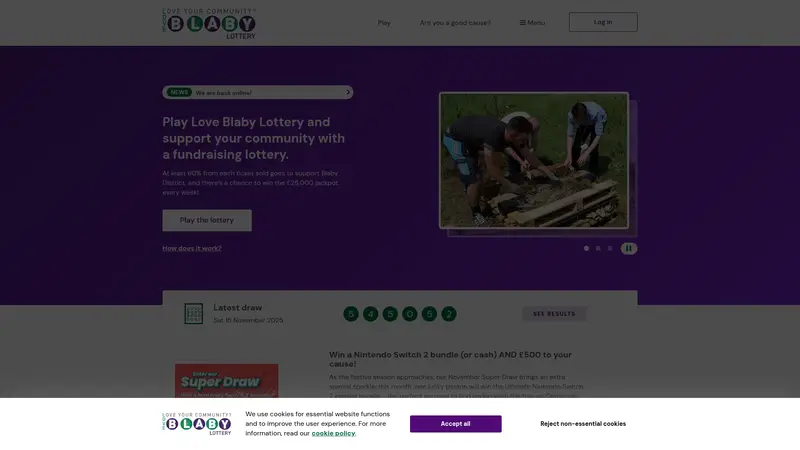Click the draw ball showing 0
The image size is (800, 450).
point(410,314)
